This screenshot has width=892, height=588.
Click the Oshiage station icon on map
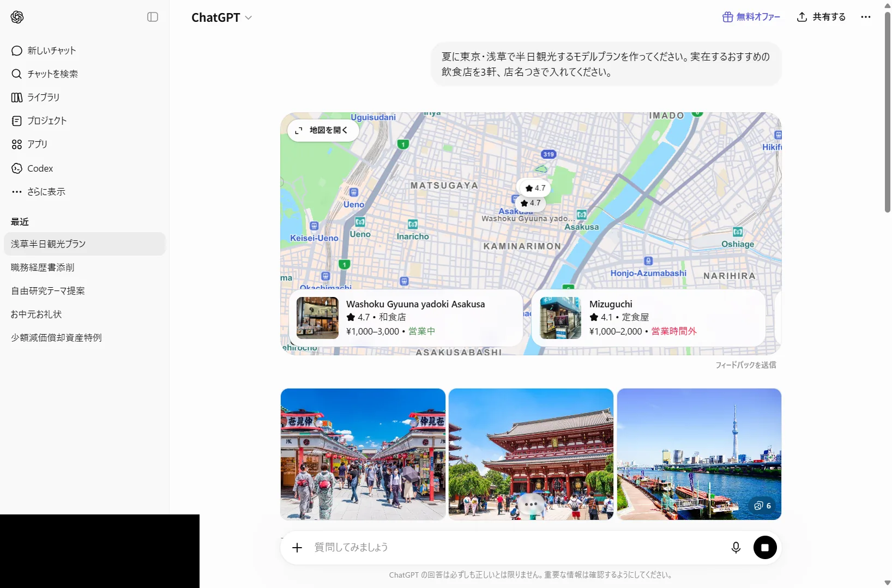738,232
